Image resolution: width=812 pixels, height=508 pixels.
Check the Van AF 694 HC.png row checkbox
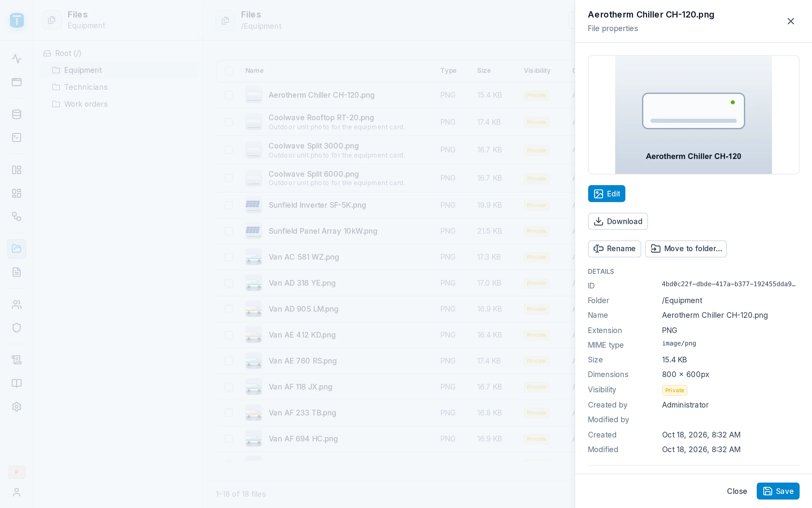pyautogui.click(x=229, y=439)
